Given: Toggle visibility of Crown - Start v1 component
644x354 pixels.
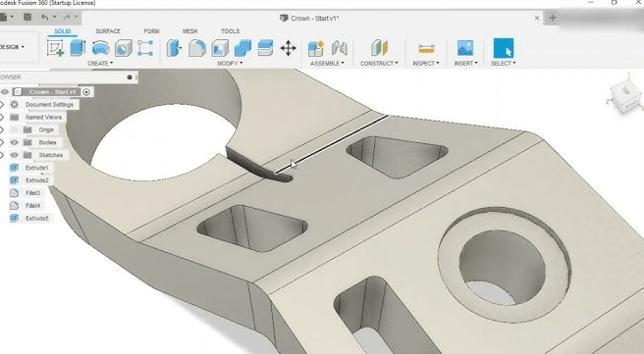Looking at the screenshot, I should point(5,92).
